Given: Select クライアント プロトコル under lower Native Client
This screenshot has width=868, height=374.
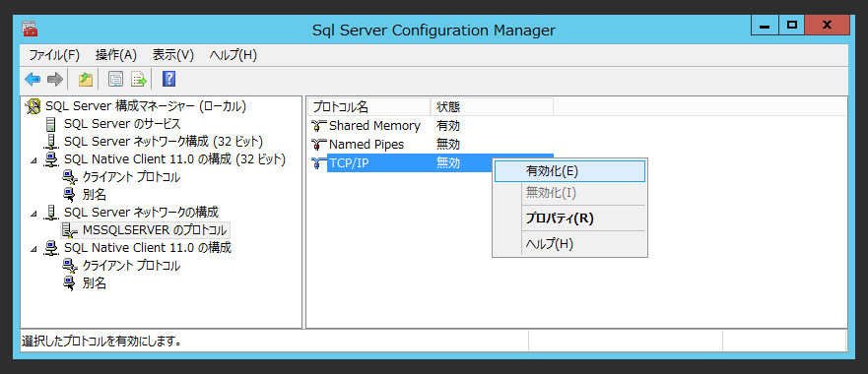Looking at the screenshot, I should [131, 266].
